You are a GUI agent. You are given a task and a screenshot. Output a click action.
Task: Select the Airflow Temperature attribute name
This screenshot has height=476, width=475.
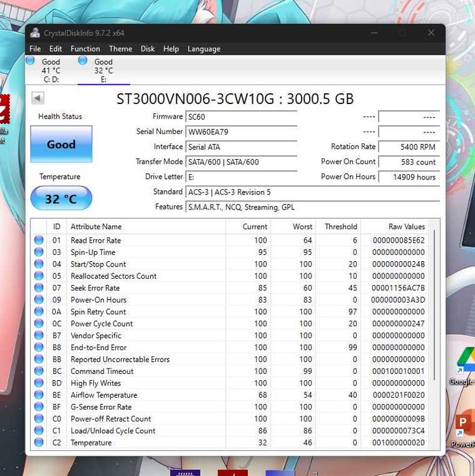click(x=104, y=395)
